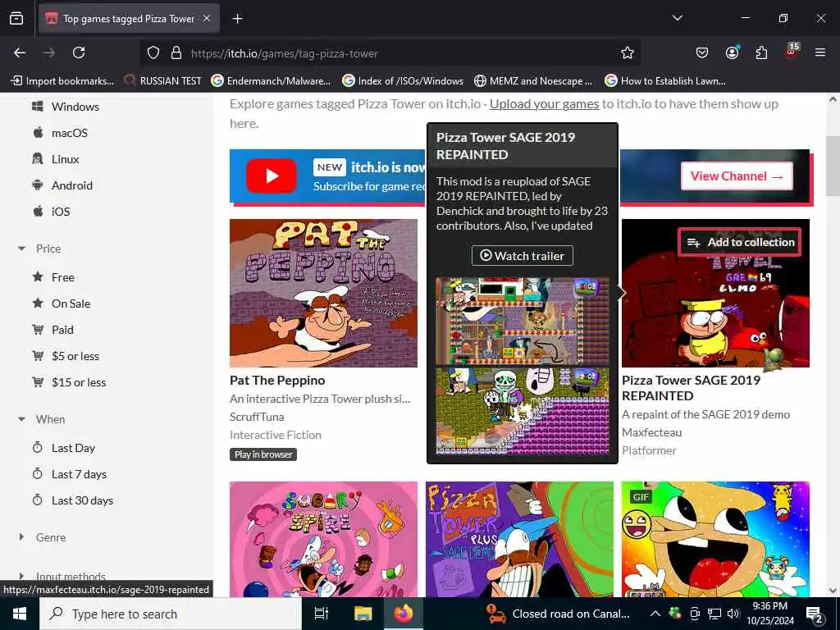840x630 pixels.
Task: Click the taskbar search box
Action: point(171,614)
